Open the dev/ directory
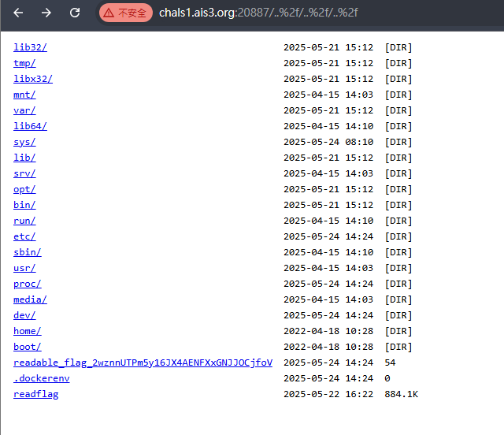 pos(24,315)
